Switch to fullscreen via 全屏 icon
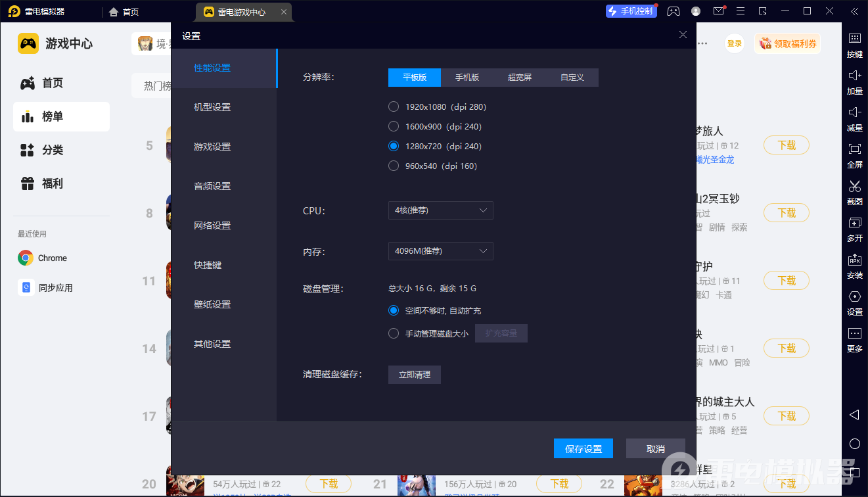 (x=854, y=156)
